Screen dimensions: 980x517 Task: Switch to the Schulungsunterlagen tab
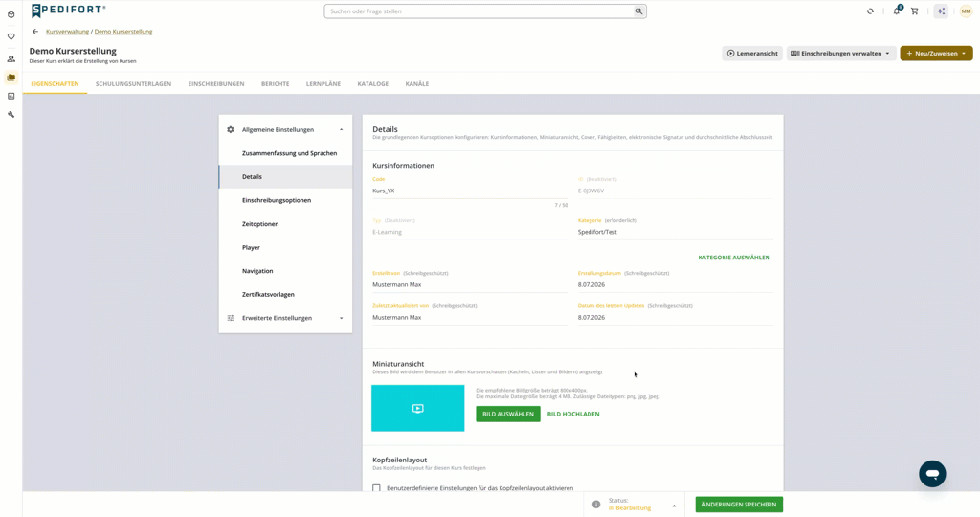coord(133,83)
